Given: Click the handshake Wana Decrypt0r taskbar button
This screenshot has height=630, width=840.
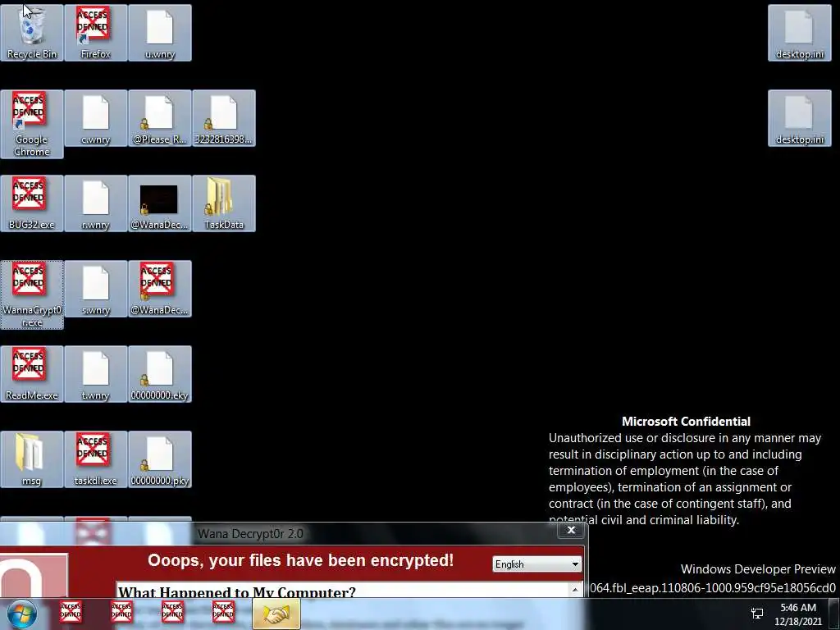Looking at the screenshot, I should [276, 614].
